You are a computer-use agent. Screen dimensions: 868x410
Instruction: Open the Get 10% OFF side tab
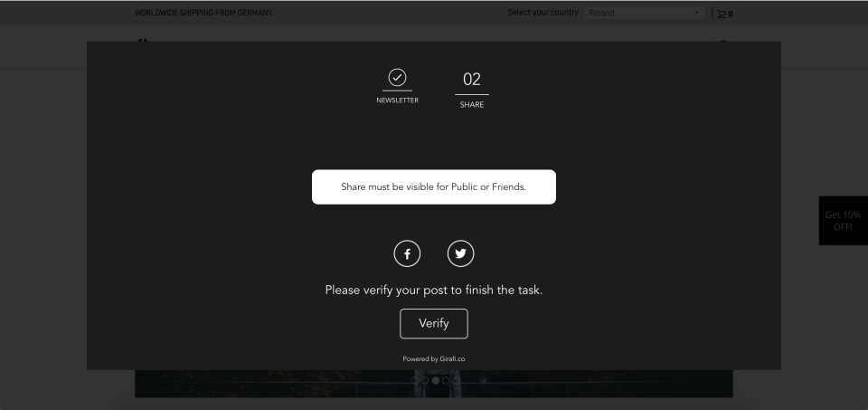pyautogui.click(x=843, y=221)
